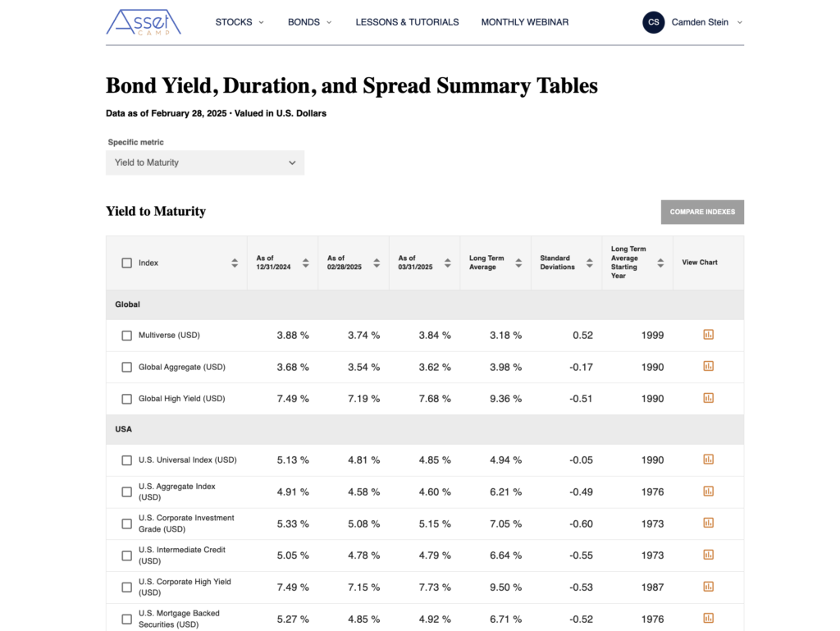Image resolution: width=840 pixels, height=631 pixels.
Task: Open the Specific metric dropdown
Action: [205, 162]
